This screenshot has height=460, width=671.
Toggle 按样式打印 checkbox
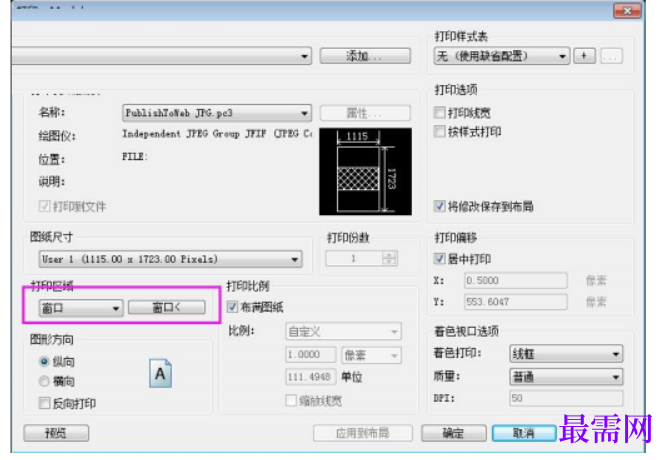click(439, 131)
